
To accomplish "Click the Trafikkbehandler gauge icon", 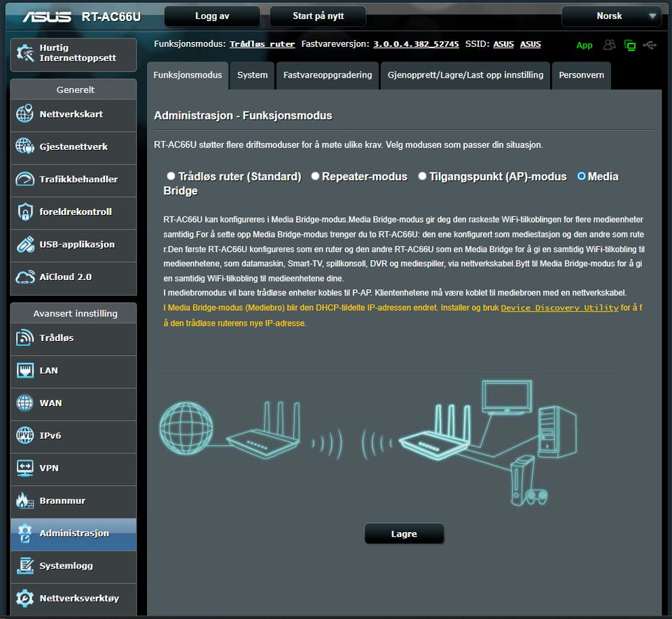I will coord(25,179).
